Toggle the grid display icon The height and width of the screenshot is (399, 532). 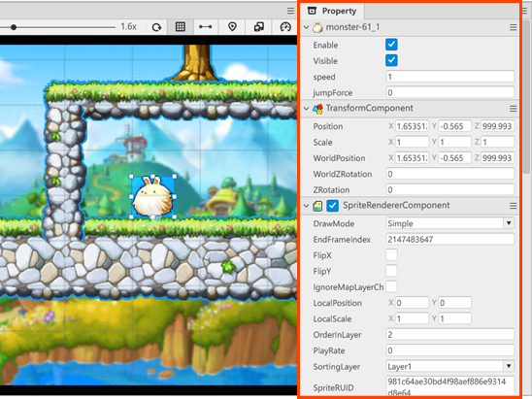click(181, 27)
